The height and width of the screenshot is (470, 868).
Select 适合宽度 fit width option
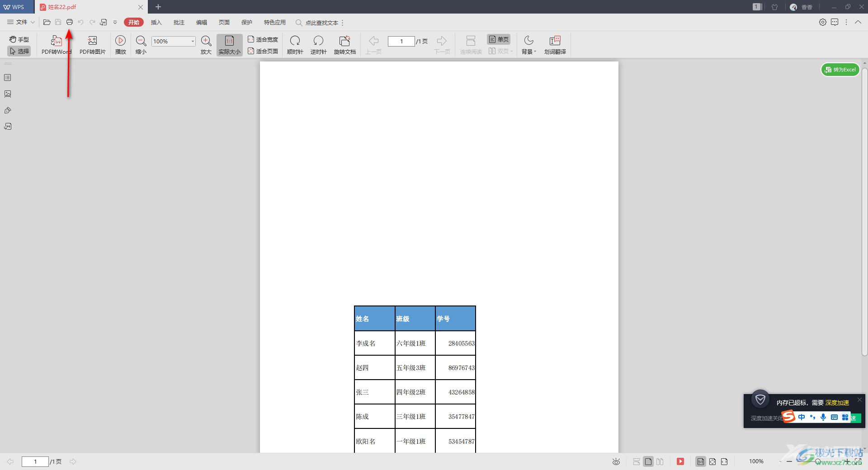coord(263,39)
